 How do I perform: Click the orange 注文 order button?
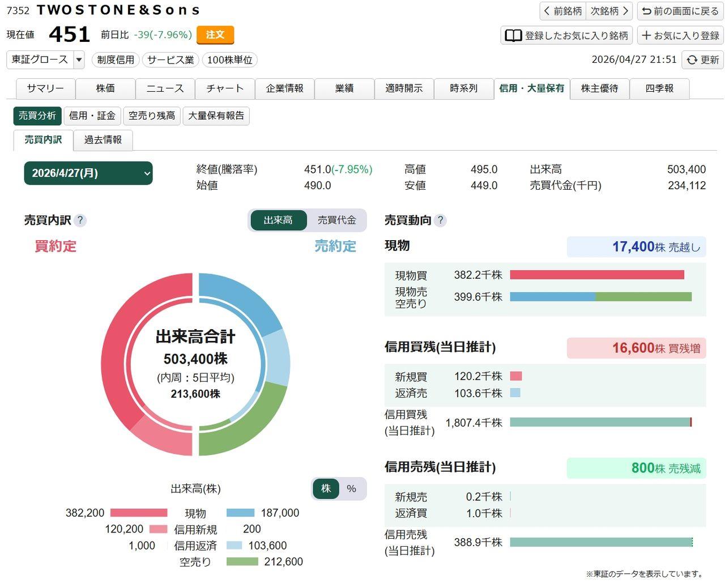pos(215,35)
